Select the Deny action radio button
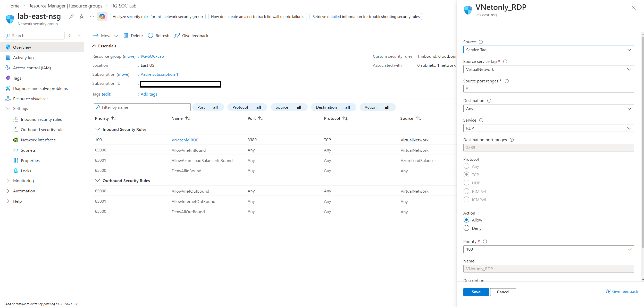This screenshot has width=644, height=307. (466, 228)
